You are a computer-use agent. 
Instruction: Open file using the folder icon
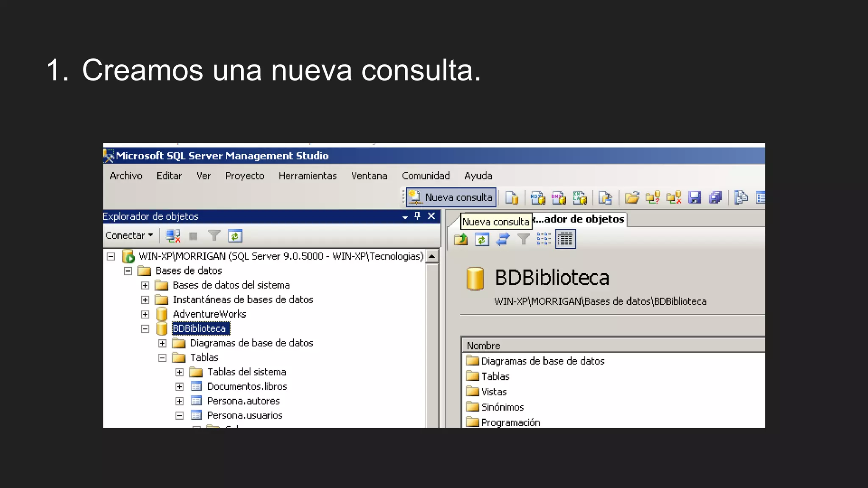pos(632,197)
